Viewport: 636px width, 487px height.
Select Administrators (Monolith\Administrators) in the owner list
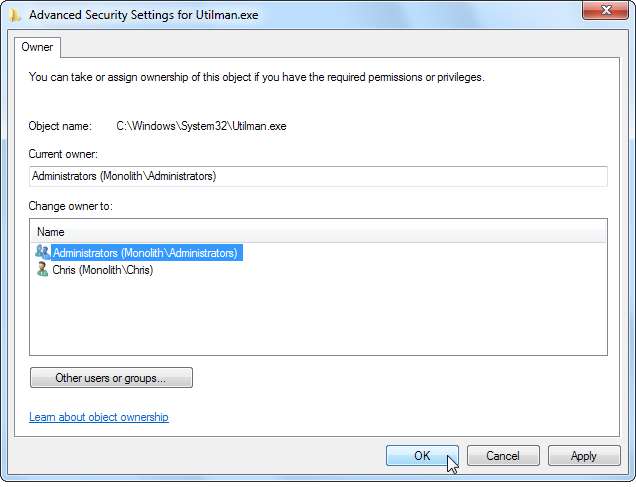coord(144,253)
